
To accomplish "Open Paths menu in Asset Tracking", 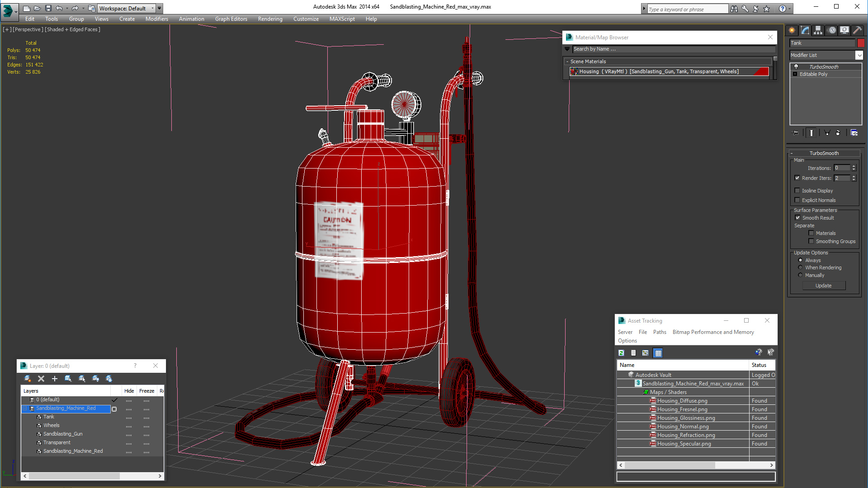I will click(660, 332).
